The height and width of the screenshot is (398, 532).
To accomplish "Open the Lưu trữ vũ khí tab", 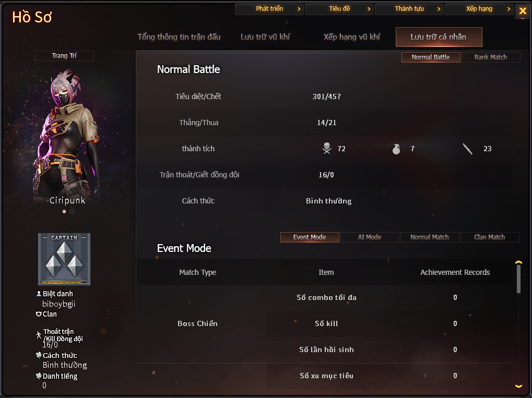I will coord(265,37).
